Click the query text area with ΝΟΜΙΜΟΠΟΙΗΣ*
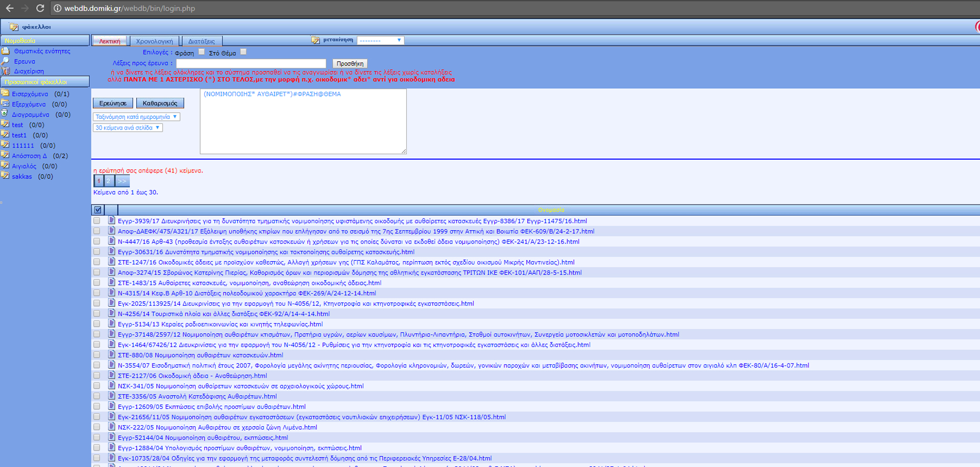The width and height of the screenshot is (980, 467). tap(303, 121)
